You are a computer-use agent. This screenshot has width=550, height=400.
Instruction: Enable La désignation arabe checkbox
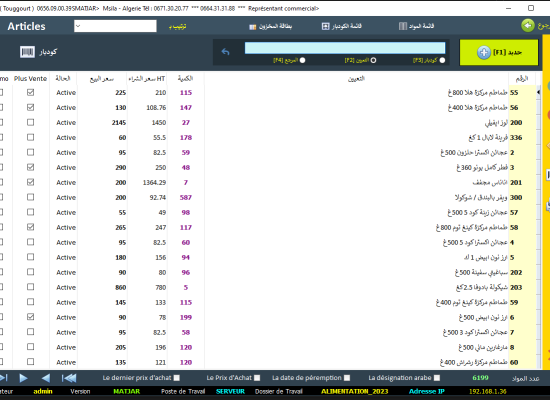(x=437, y=378)
